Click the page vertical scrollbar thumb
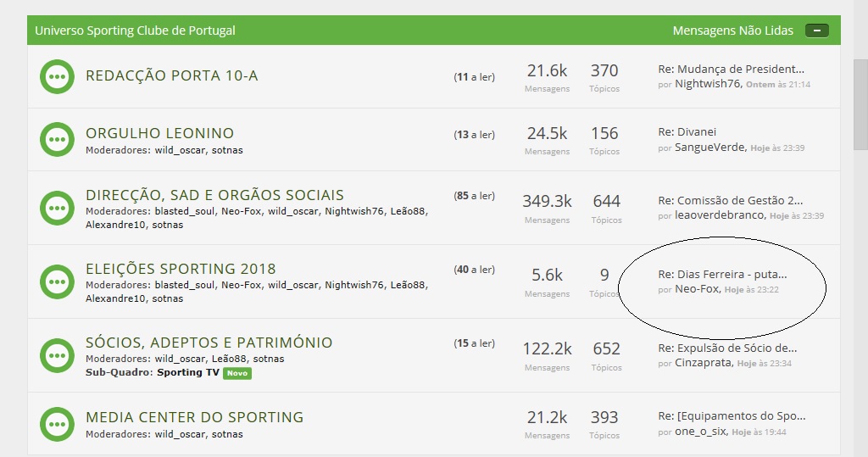The height and width of the screenshot is (457, 868). (860, 104)
